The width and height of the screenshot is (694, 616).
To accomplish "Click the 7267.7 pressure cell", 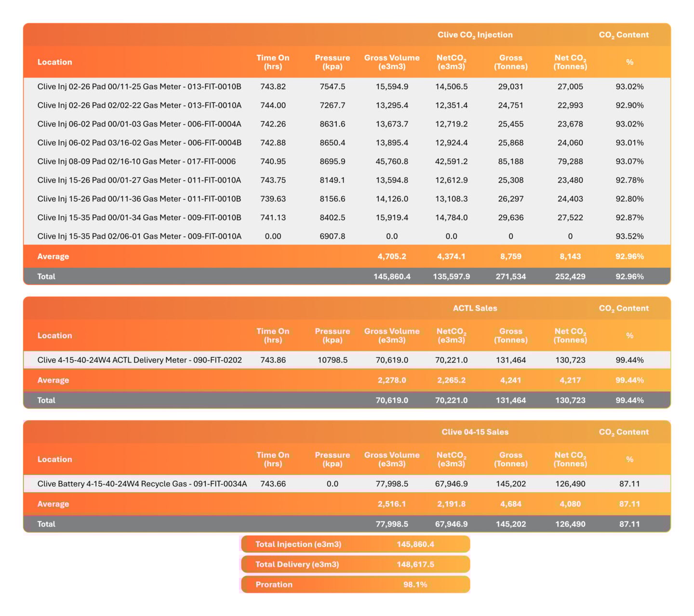I will 333,105.
